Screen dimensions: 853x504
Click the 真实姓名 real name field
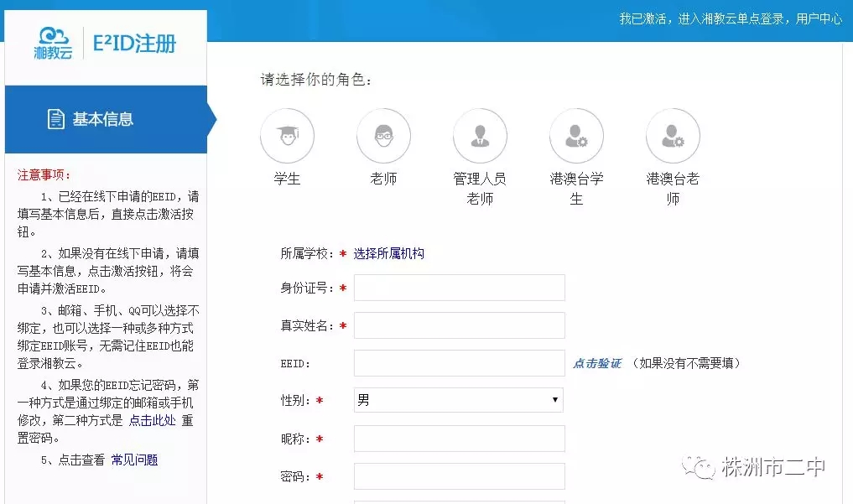(x=457, y=325)
